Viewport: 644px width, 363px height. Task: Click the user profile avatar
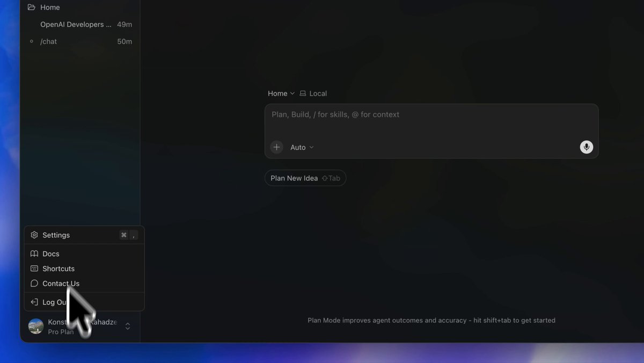tap(36, 326)
